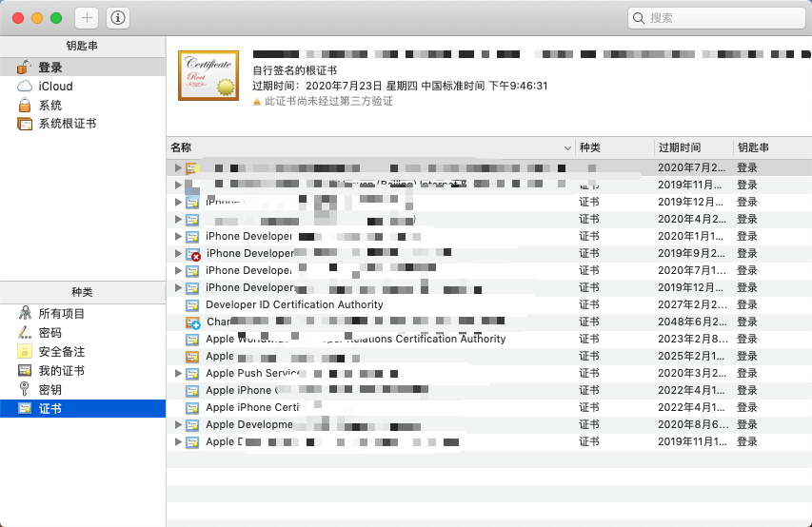Click the large certificate root thumbnail

coord(208,75)
